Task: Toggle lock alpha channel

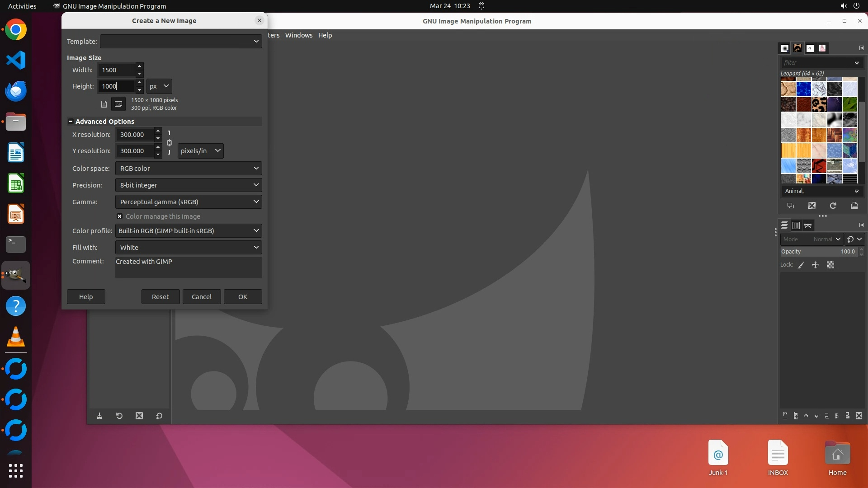Action: coord(830,265)
